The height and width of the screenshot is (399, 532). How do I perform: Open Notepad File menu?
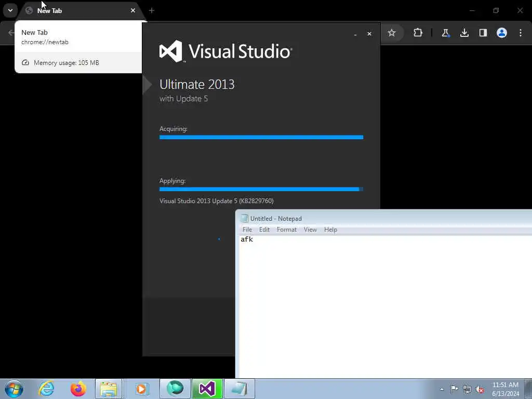click(247, 230)
